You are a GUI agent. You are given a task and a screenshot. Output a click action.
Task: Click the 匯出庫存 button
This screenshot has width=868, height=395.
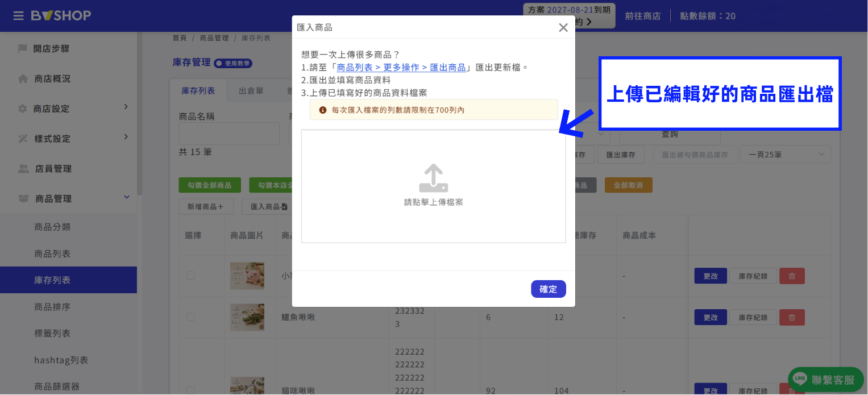pos(621,155)
